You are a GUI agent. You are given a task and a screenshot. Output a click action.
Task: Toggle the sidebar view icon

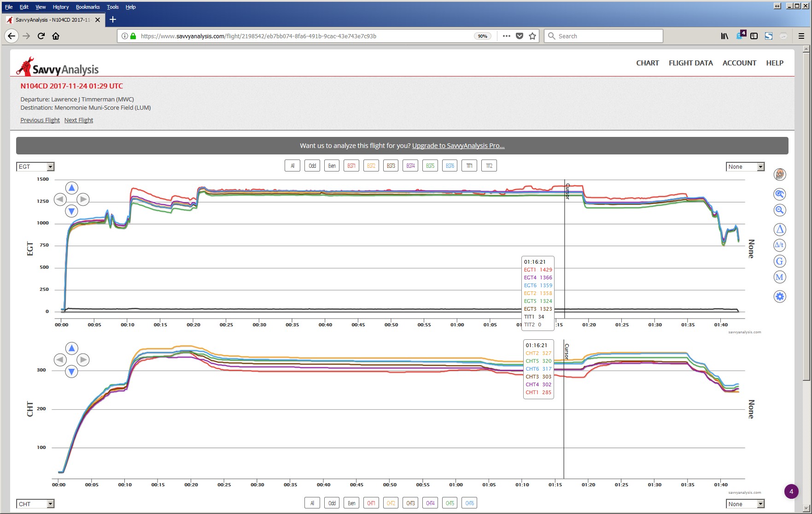[x=754, y=36]
